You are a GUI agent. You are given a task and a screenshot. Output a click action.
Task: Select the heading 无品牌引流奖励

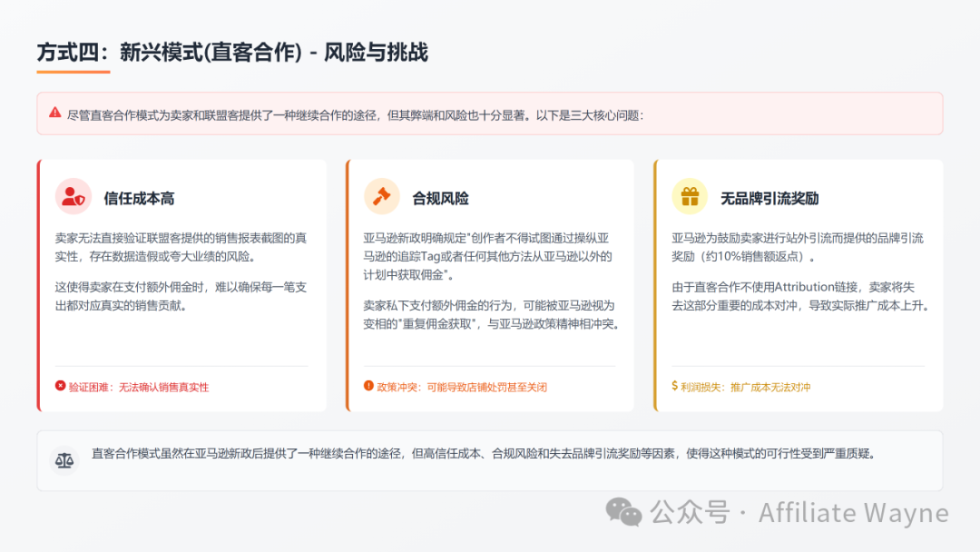point(769,199)
